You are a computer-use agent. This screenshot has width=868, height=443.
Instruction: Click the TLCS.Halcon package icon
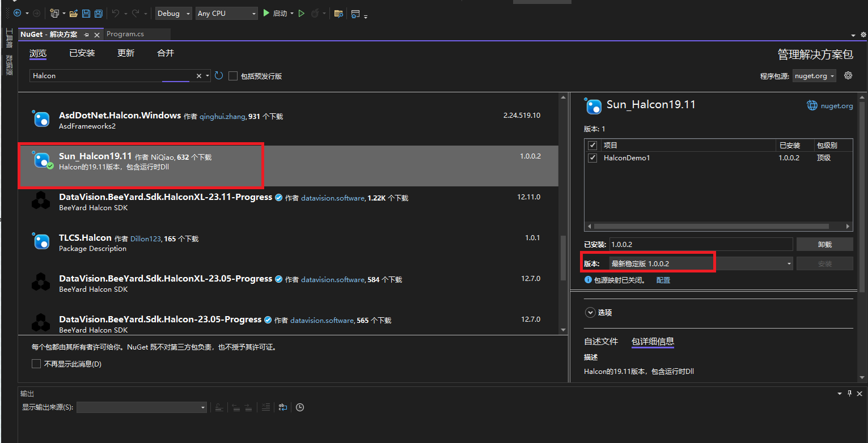(41, 242)
